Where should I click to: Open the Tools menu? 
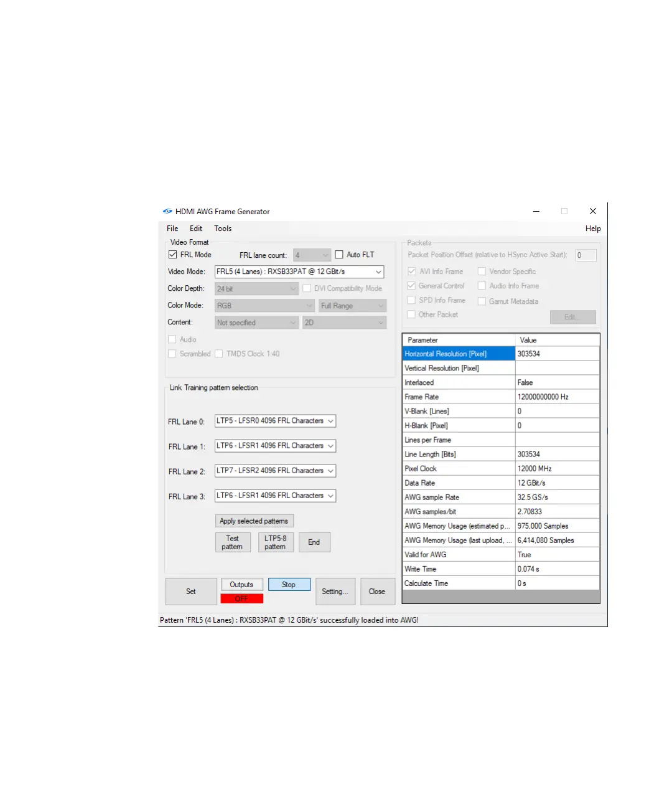pos(223,229)
